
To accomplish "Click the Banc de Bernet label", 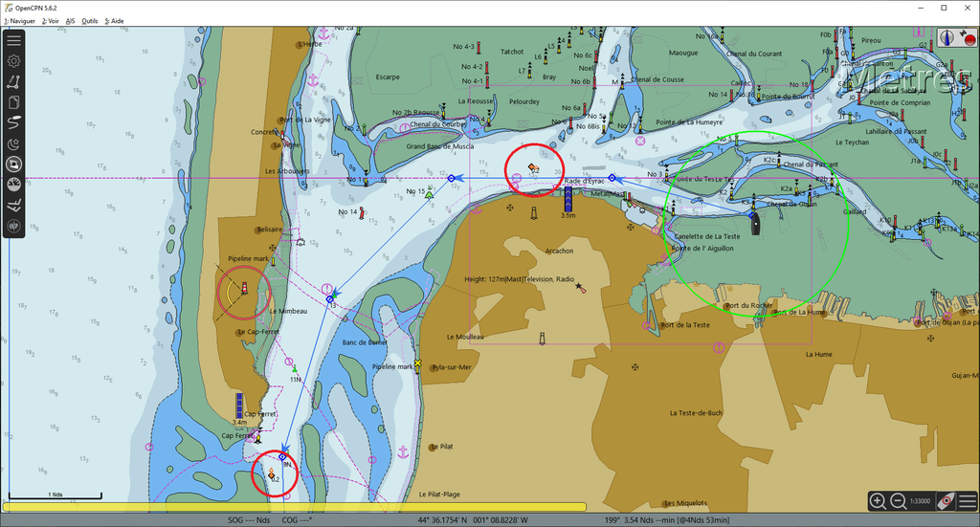I will [x=365, y=342].
